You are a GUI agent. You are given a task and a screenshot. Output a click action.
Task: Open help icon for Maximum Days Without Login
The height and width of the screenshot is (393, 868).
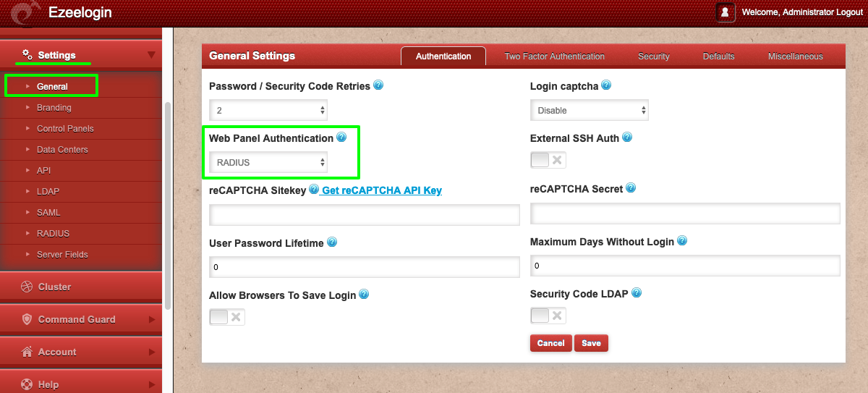[681, 241]
